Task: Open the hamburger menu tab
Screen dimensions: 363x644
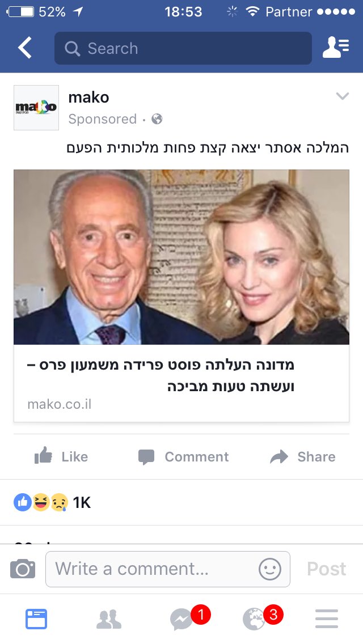Action: [326, 619]
